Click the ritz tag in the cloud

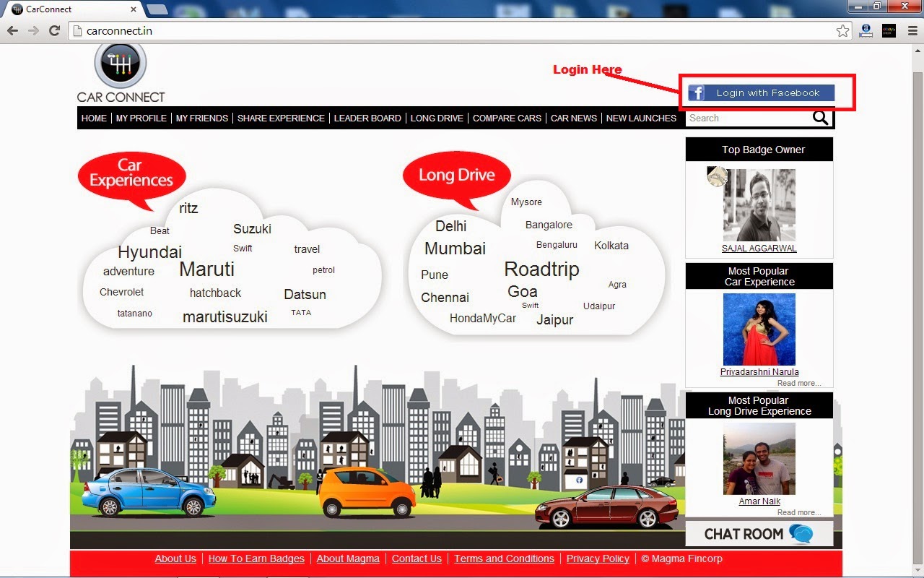(188, 208)
